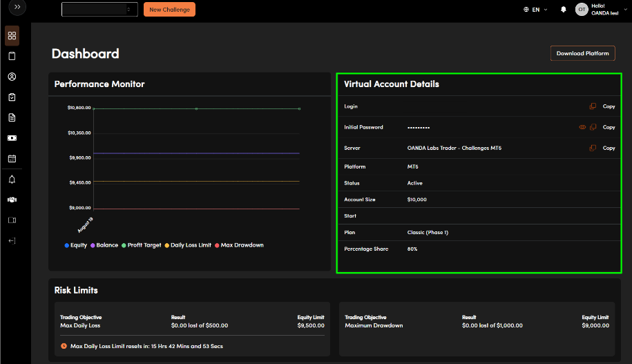The height and width of the screenshot is (364, 632).
Task: Open the cash payout icon in sidebar
Action: click(12, 138)
